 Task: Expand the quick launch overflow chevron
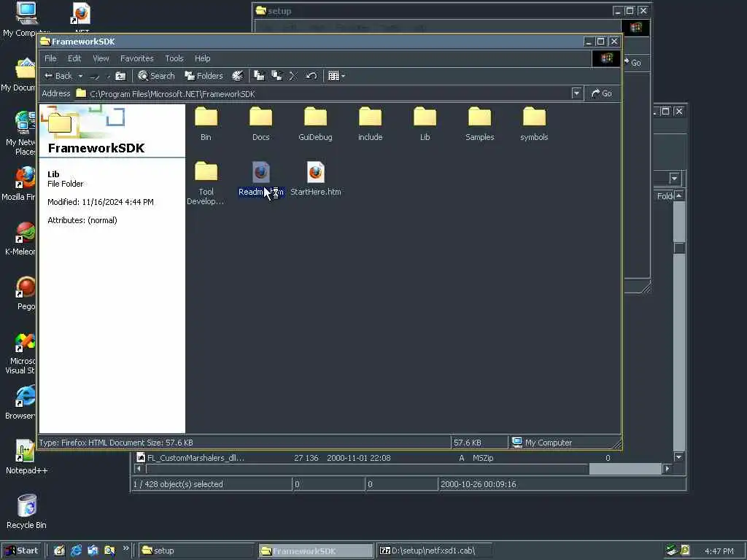click(x=125, y=548)
